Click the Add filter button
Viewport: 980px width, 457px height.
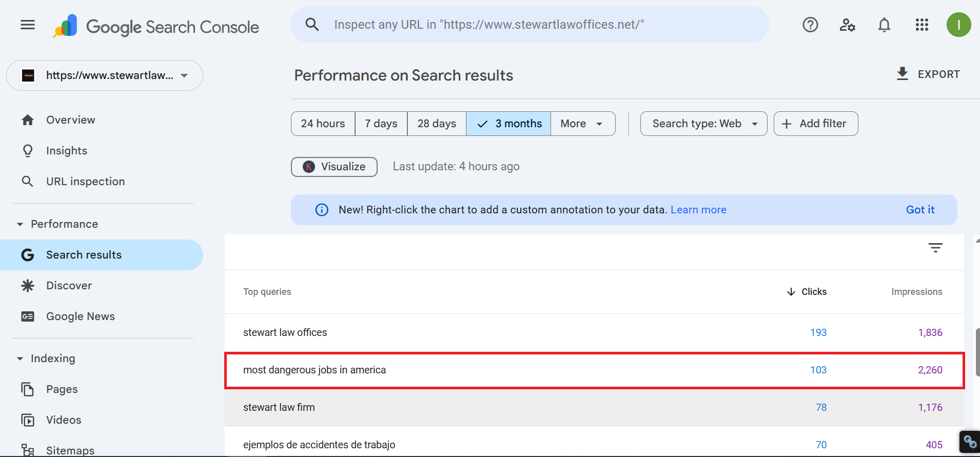coord(816,124)
